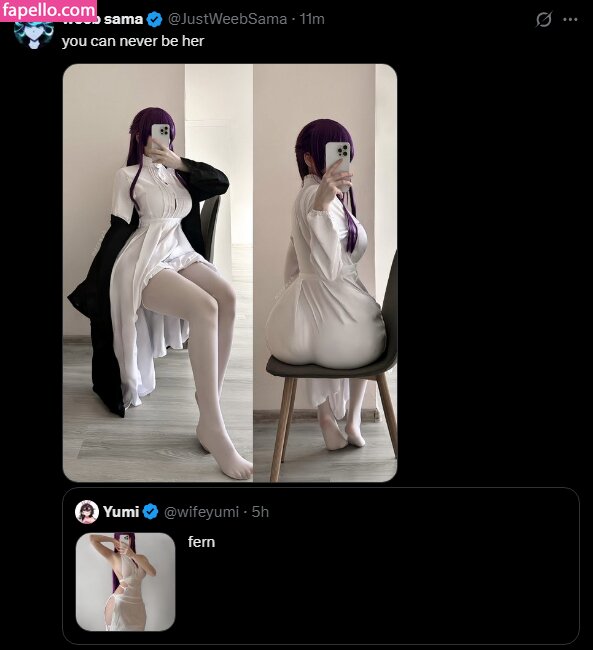This screenshot has width=593, height=650.
Task: Open the @JustWeebSama handle link
Action: 227,19
